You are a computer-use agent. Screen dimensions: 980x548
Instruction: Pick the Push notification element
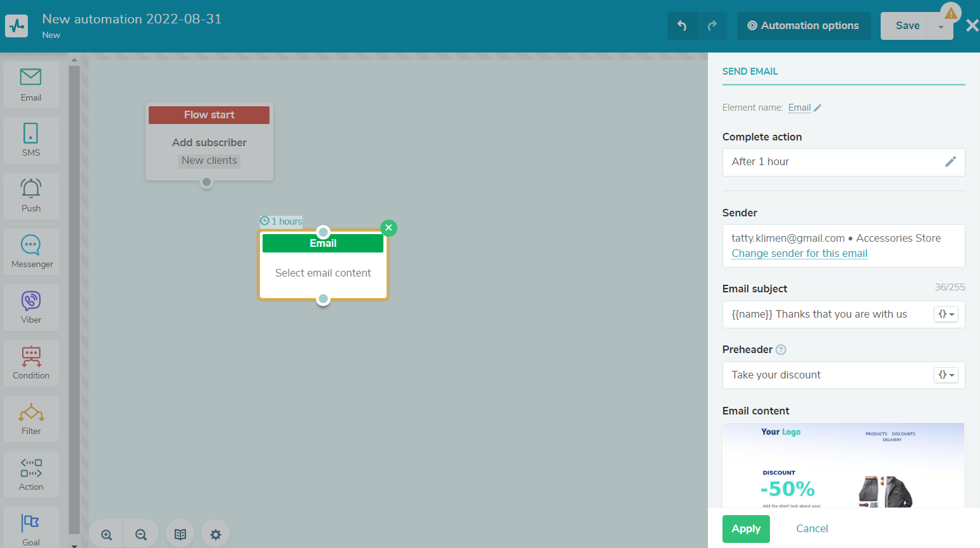[x=31, y=196]
